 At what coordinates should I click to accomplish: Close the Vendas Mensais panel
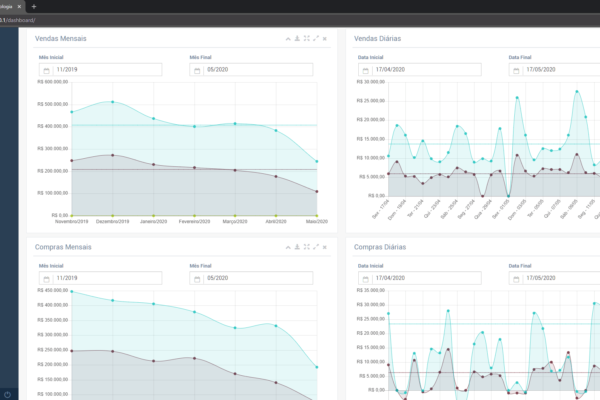coord(324,39)
